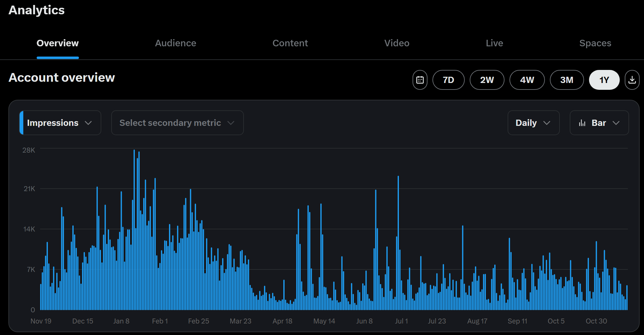The width and height of the screenshot is (644, 335).
Task: Click the Oct 30 x-axis date label
Action: coord(596,321)
